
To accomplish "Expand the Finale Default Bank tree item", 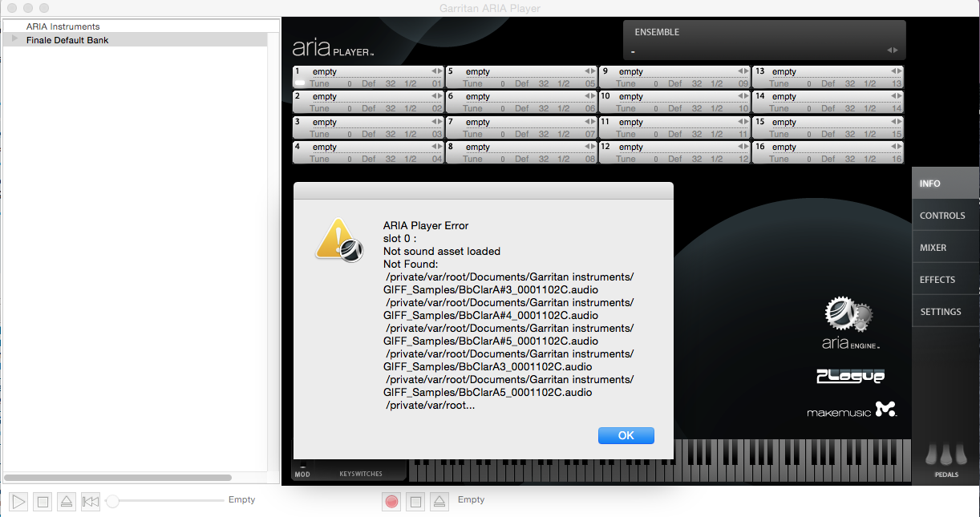I will [x=14, y=39].
